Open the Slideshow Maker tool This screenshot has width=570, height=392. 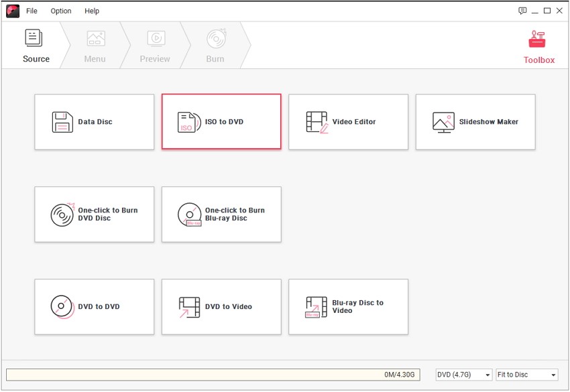pos(475,122)
